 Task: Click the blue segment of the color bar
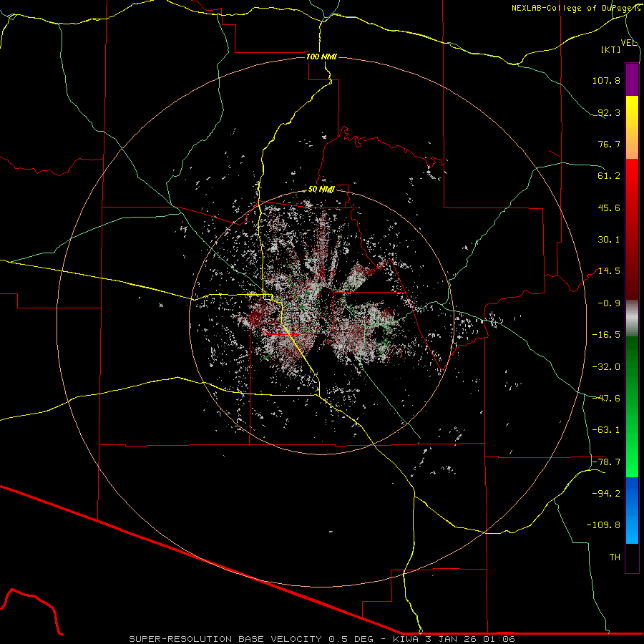click(x=632, y=510)
